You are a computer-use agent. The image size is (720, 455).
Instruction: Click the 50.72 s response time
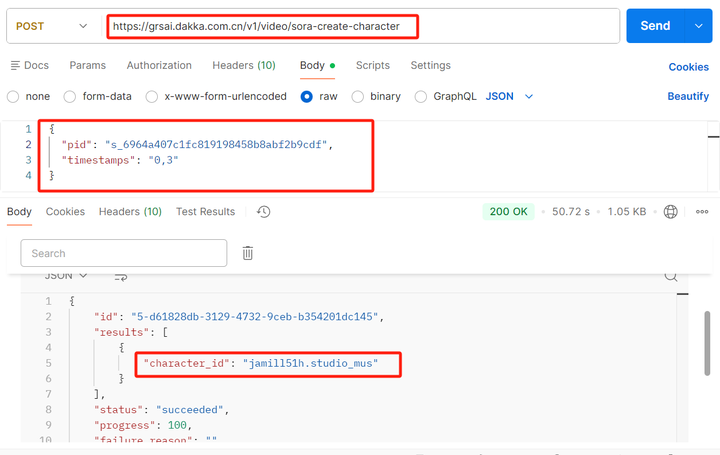click(x=571, y=212)
